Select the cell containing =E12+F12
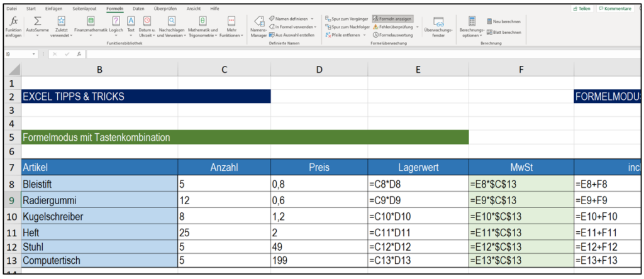644x279 pixels. (x=607, y=246)
